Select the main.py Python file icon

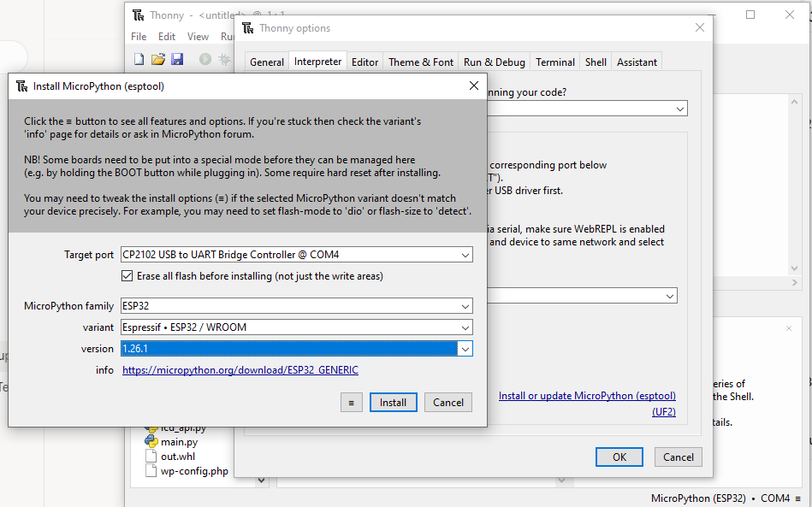(x=150, y=442)
